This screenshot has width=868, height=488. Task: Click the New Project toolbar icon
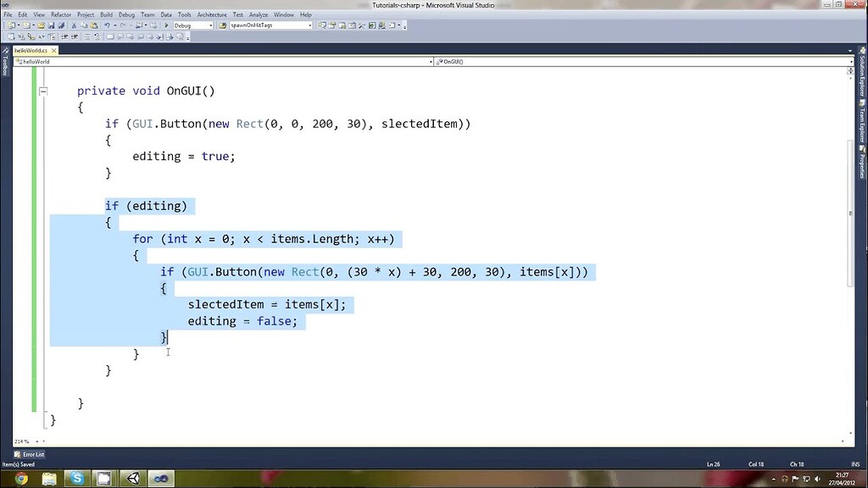13,25
